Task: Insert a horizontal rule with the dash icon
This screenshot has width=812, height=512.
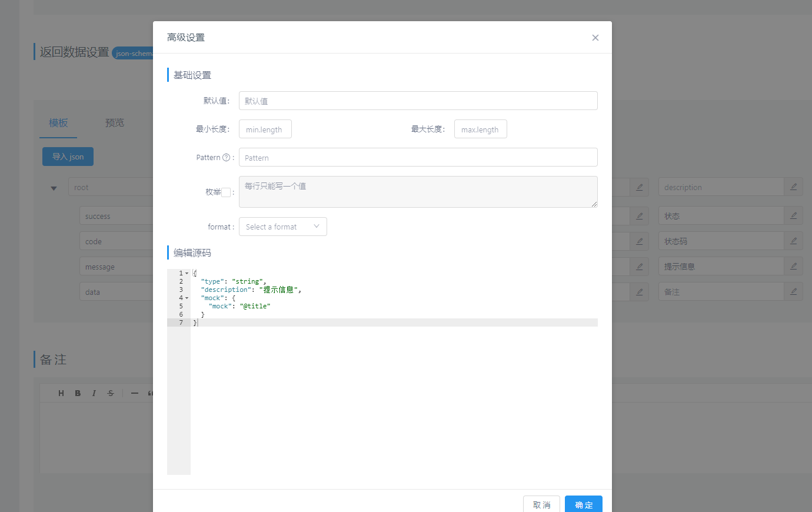Action: (x=134, y=393)
